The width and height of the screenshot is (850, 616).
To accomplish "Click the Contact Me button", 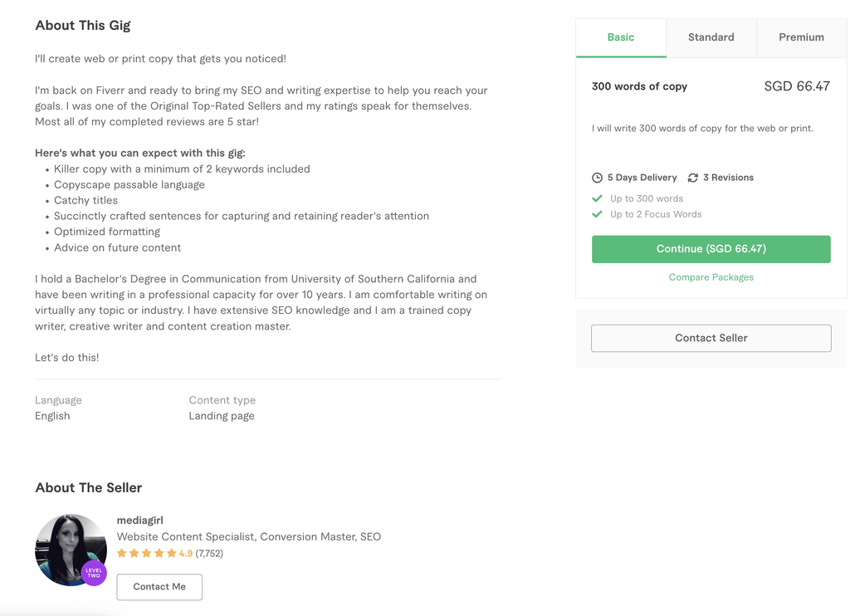I will [159, 587].
